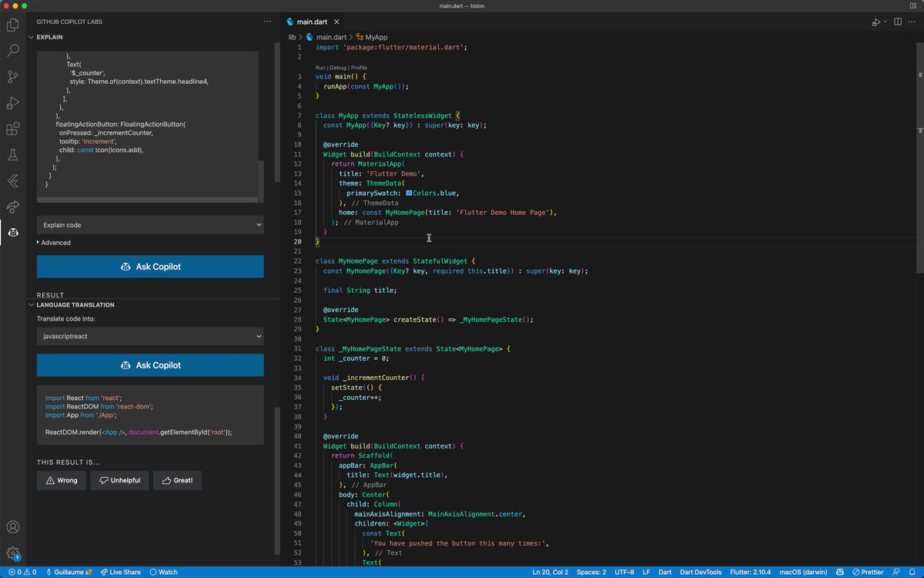
Task: Click the translated React code output
Action: tap(150, 415)
